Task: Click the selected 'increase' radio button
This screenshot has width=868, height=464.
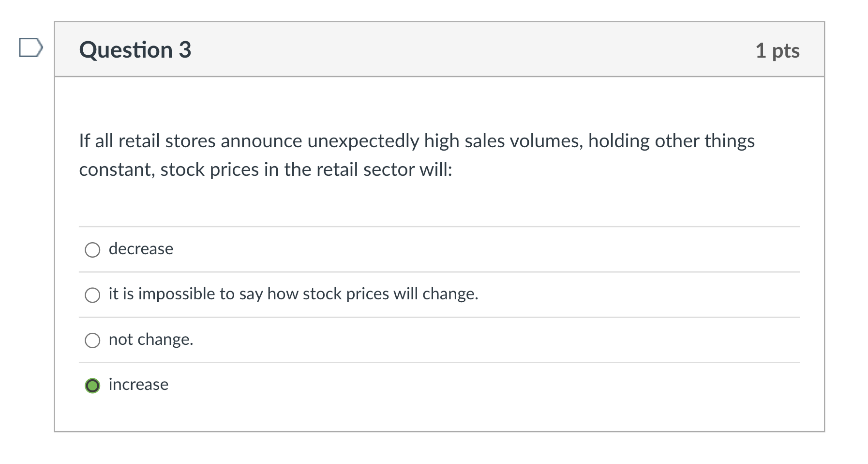Action: coord(92,386)
